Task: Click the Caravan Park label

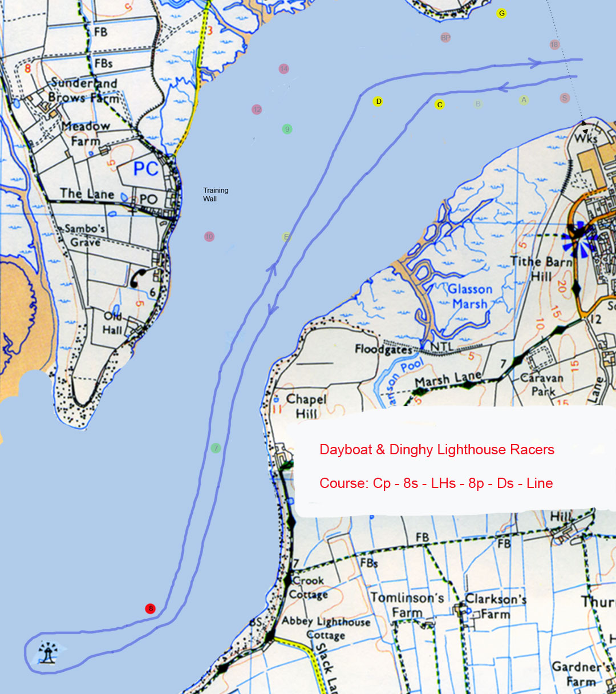Action: 542,385
